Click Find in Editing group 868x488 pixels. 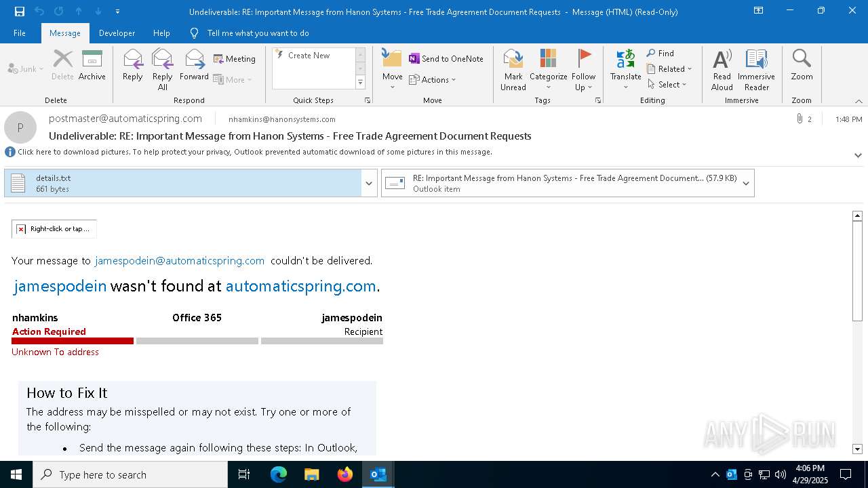click(x=660, y=54)
